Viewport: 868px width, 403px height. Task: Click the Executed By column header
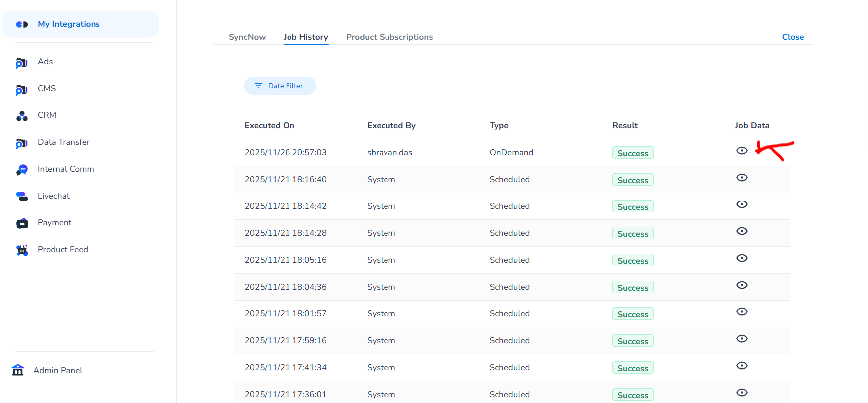tap(391, 125)
